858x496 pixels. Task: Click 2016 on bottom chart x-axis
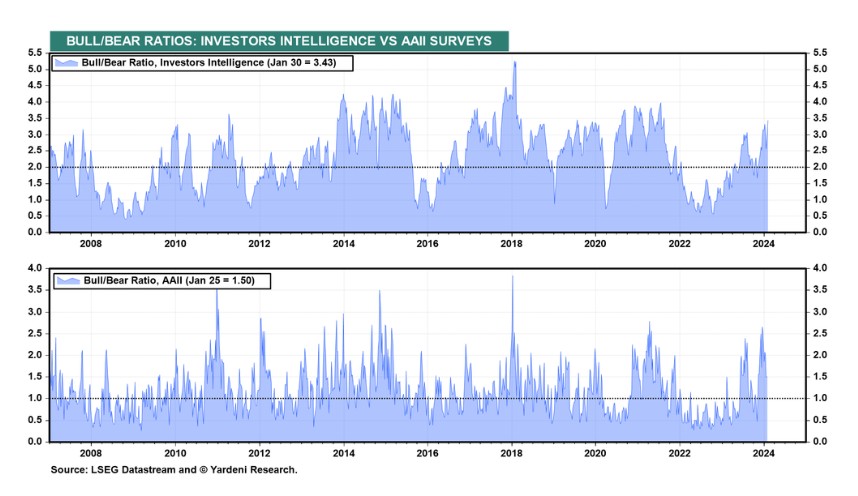coord(427,453)
